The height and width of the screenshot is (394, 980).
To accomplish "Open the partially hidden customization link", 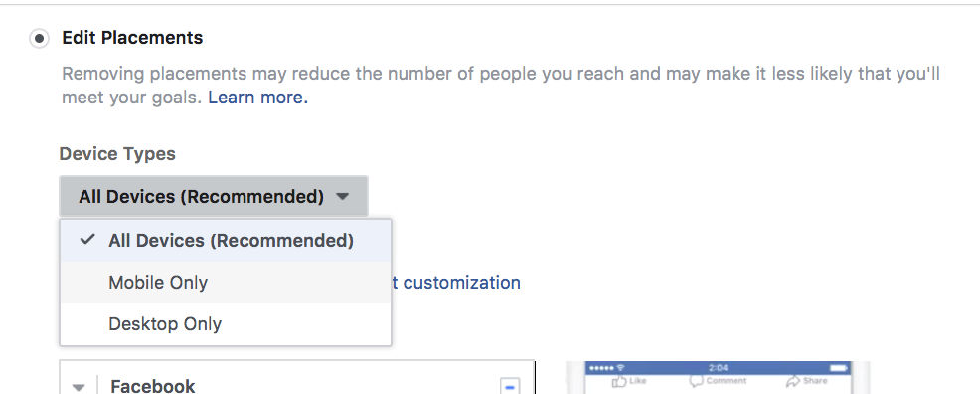I will 456,282.
